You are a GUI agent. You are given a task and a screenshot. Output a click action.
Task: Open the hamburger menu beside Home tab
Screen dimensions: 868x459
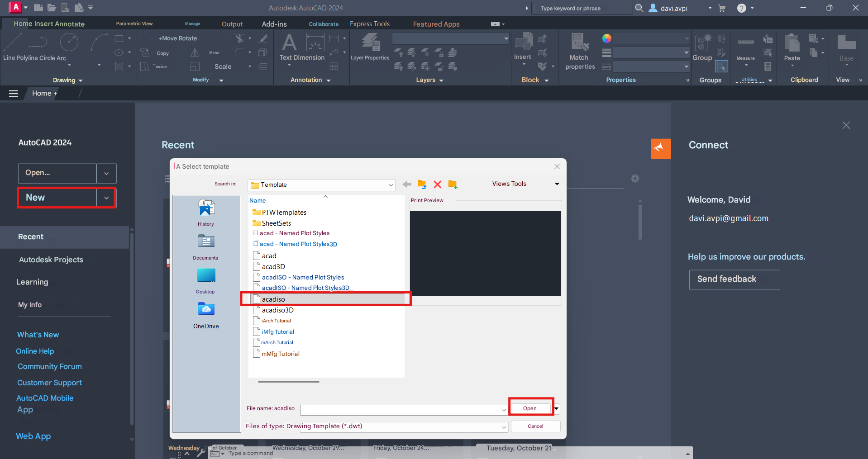point(14,93)
